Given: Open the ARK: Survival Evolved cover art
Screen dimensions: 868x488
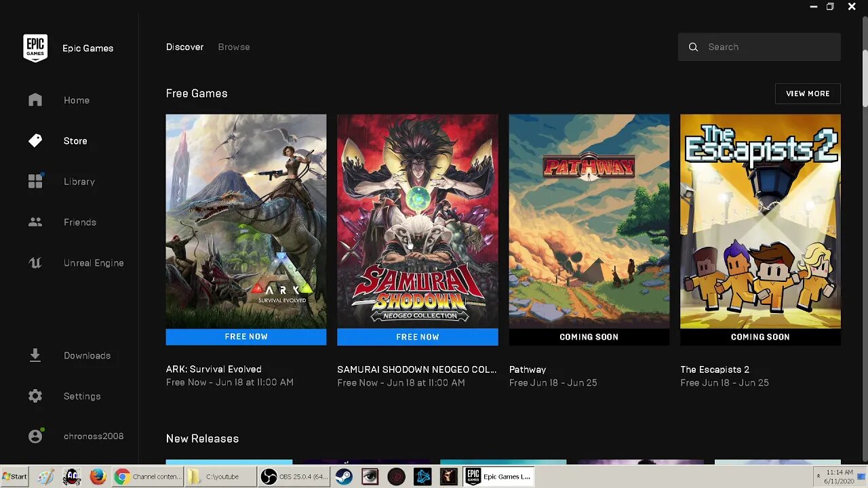Looking at the screenshot, I should pos(246,221).
